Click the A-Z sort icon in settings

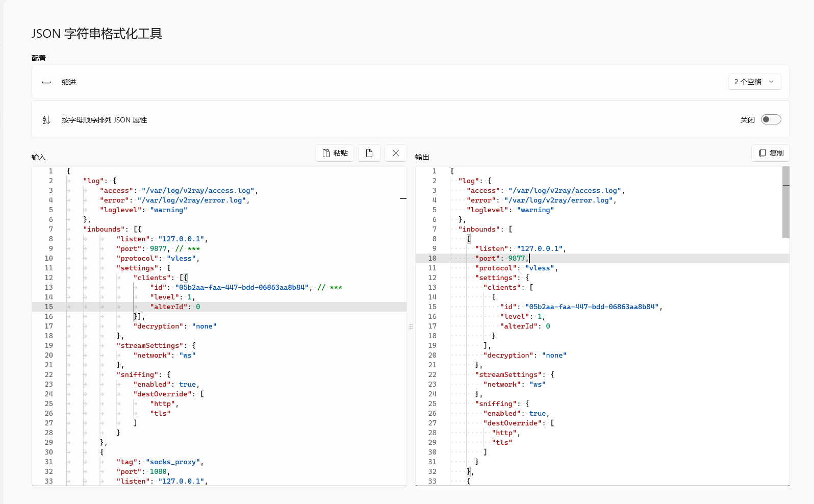(46, 120)
